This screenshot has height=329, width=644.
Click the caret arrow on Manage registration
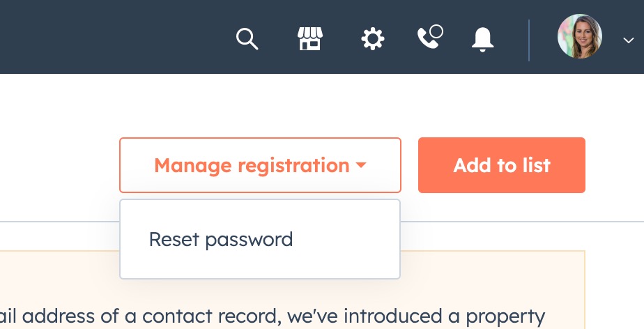[361, 166]
